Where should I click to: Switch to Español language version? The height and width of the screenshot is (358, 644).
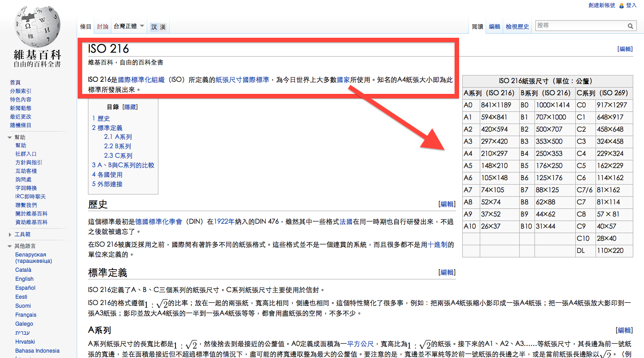click(x=25, y=288)
